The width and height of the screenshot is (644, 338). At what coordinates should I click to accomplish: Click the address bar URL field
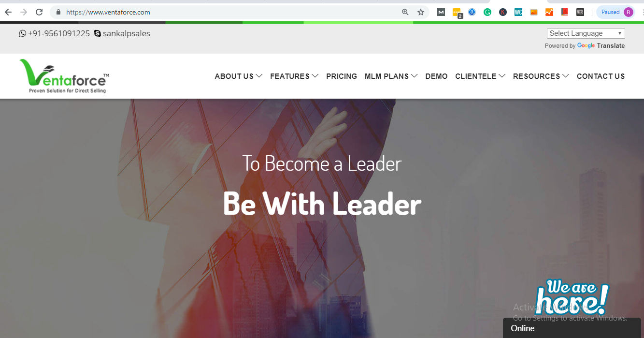point(227,12)
